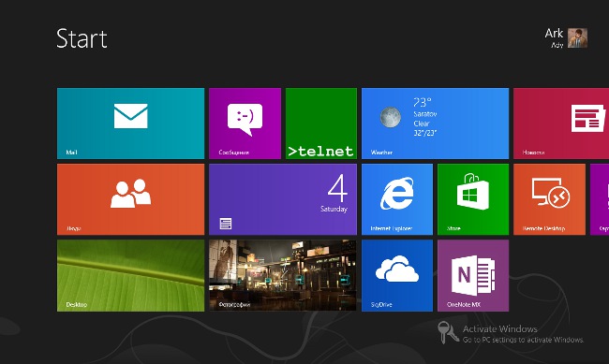Click the "Saturday" text in Calendar tile
This screenshot has height=364, width=609.
334,210
